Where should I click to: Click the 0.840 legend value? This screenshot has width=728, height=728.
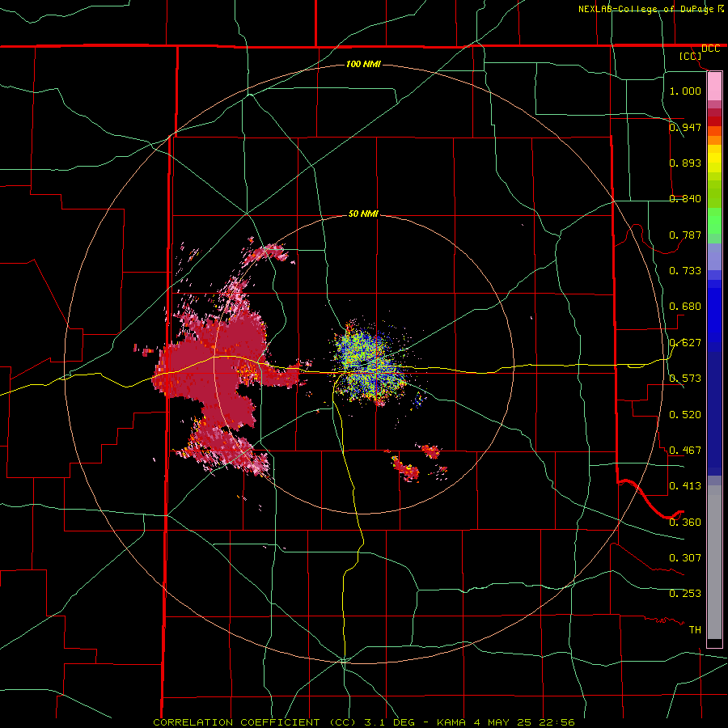click(685, 199)
